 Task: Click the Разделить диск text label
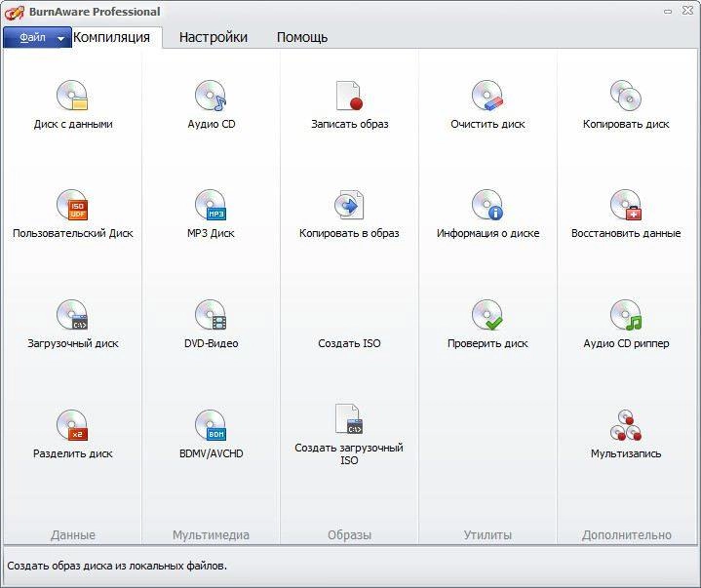tap(73, 453)
